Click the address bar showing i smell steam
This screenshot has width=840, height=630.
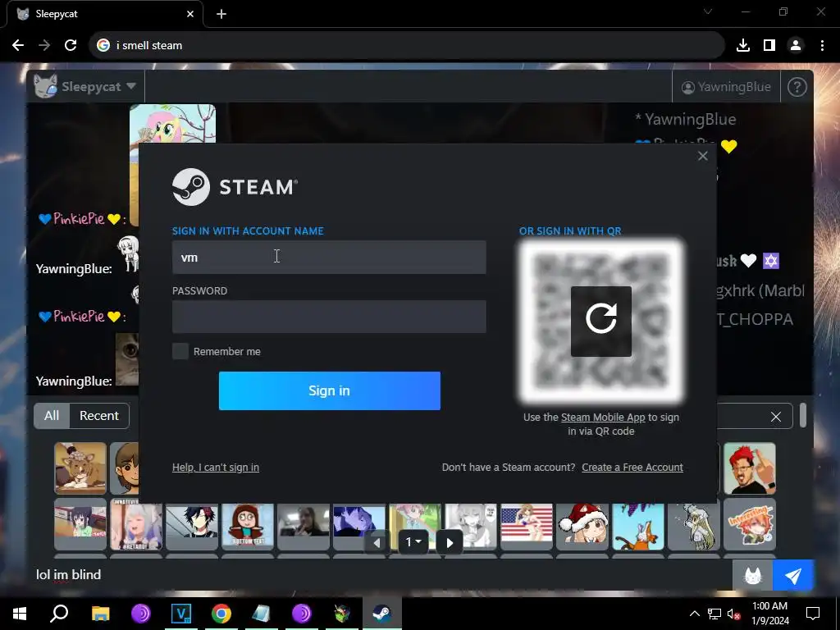407,46
